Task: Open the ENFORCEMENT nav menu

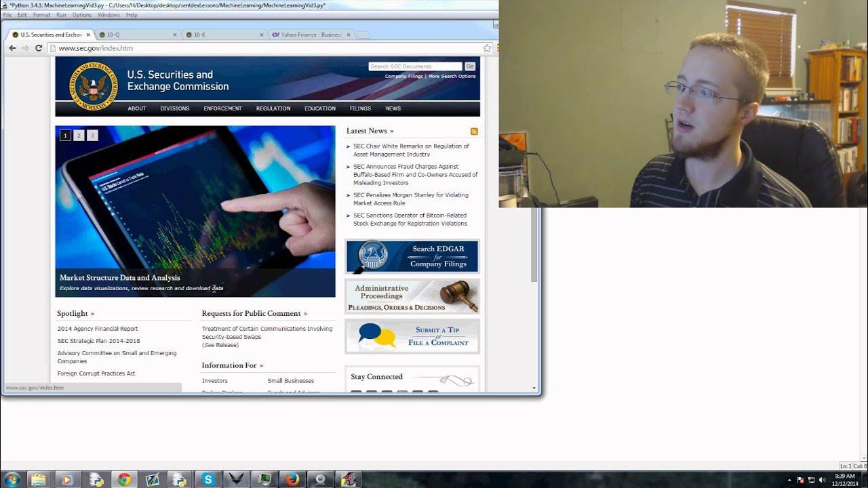Action: (222, 108)
